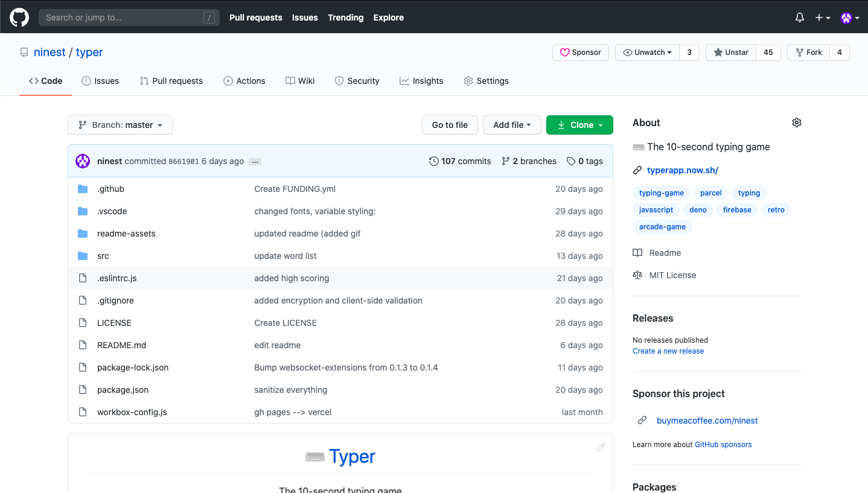
Task: Open the user avatar menu
Action: point(850,17)
